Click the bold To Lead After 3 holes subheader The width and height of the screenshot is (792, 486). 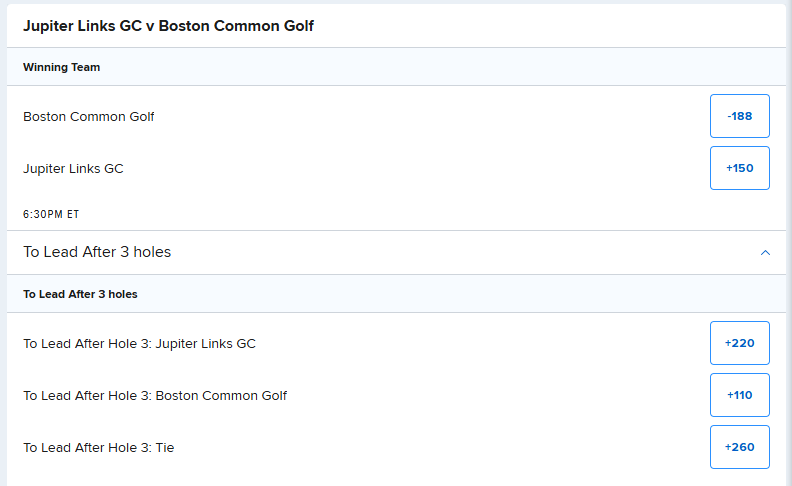point(80,294)
